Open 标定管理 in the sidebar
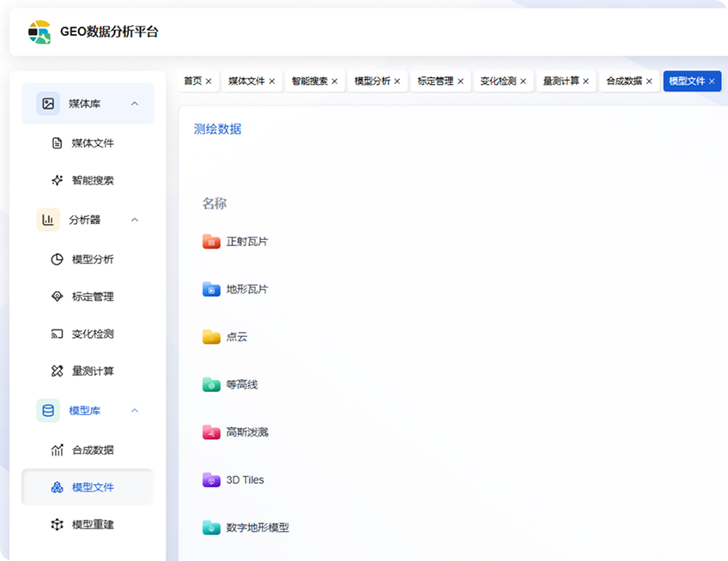Image resolution: width=728 pixels, height=561 pixels. [88, 297]
